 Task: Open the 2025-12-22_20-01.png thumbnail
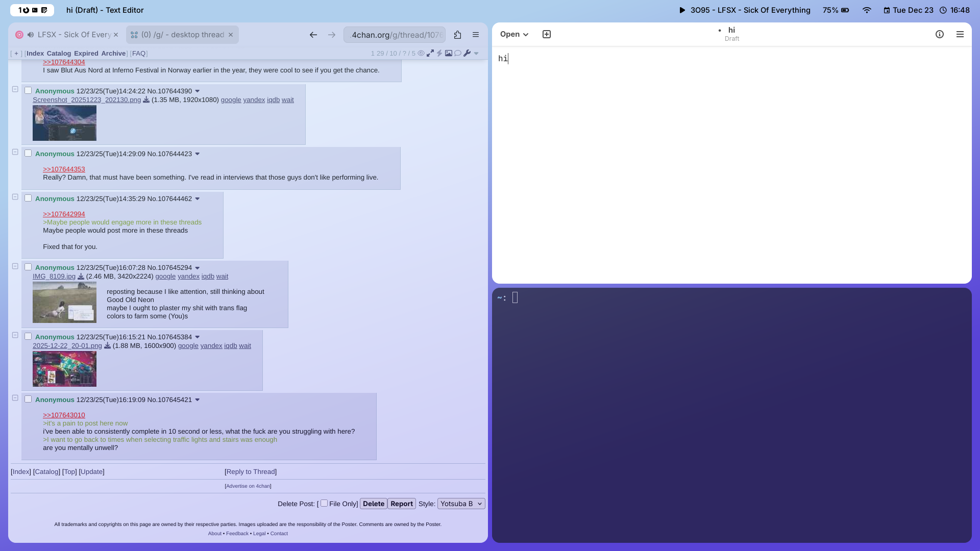64,369
